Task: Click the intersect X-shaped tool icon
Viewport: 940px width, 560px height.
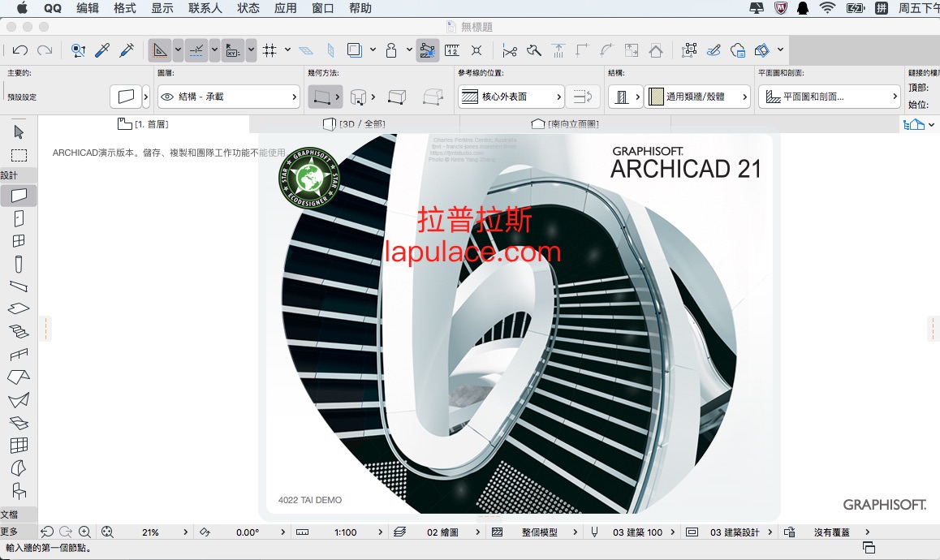Action: click(x=476, y=50)
